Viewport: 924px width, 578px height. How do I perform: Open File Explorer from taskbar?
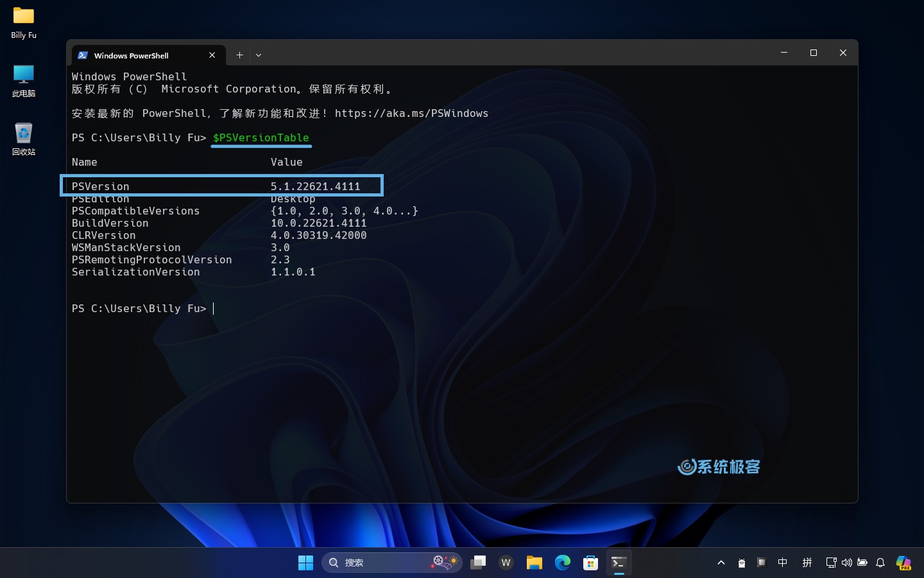[x=534, y=563]
